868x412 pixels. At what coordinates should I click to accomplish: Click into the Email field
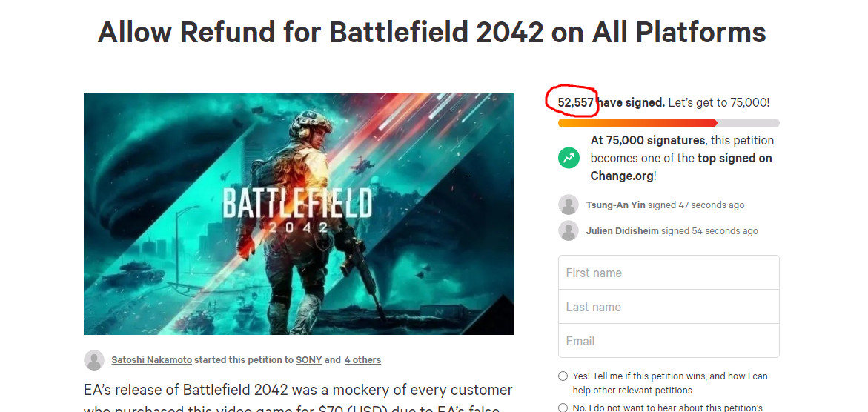pyautogui.click(x=668, y=341)
